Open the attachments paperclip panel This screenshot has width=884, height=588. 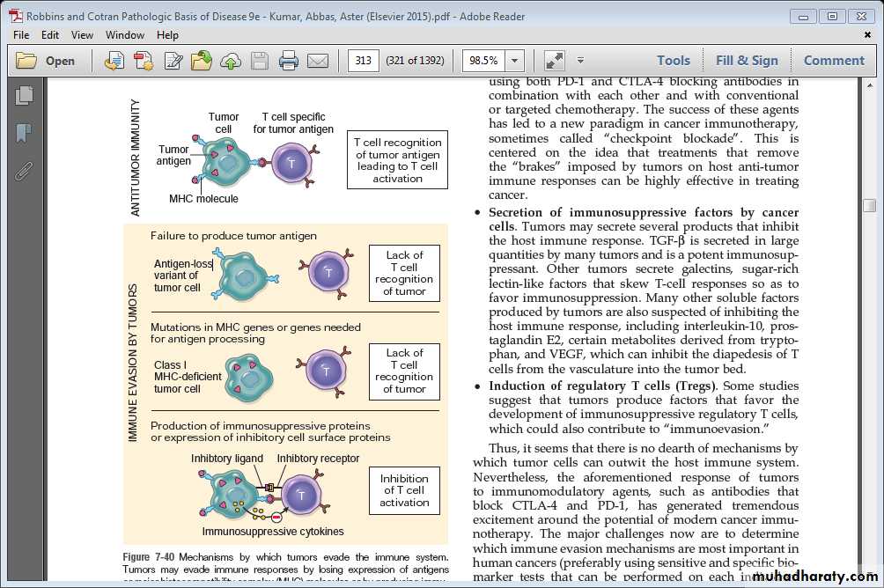pyautogui.click(x=24, y=170)
